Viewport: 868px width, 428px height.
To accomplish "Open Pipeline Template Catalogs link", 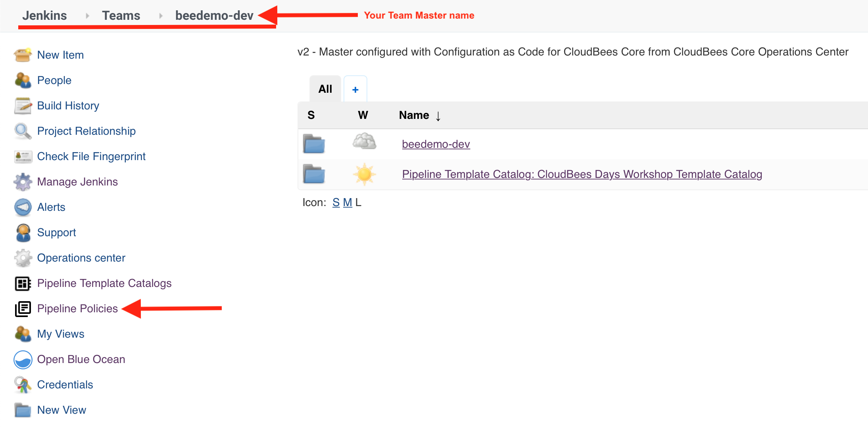I will [104, 283].
